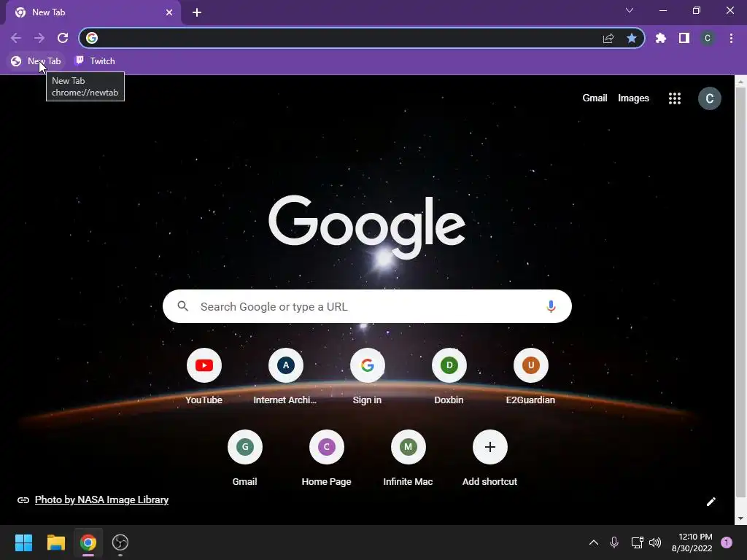
Task: Open the Gmail link at top right
Action: [595, 98]
